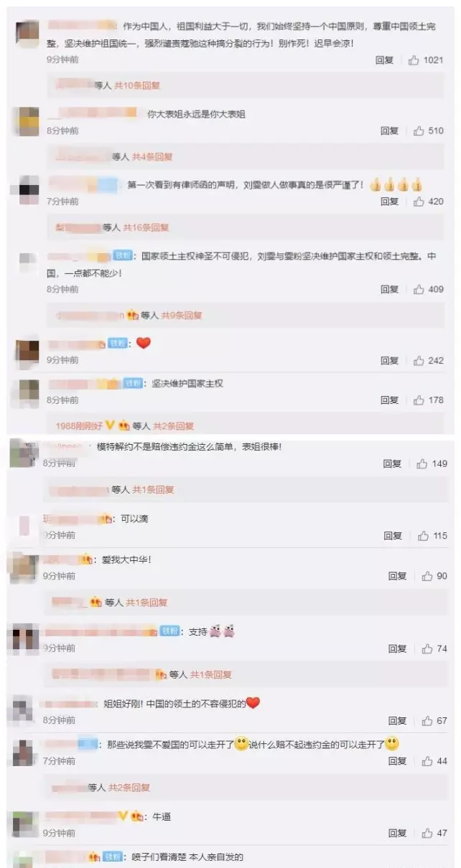Reply to the 你大表姐永远是你大表姐 comment

(389, 131)
